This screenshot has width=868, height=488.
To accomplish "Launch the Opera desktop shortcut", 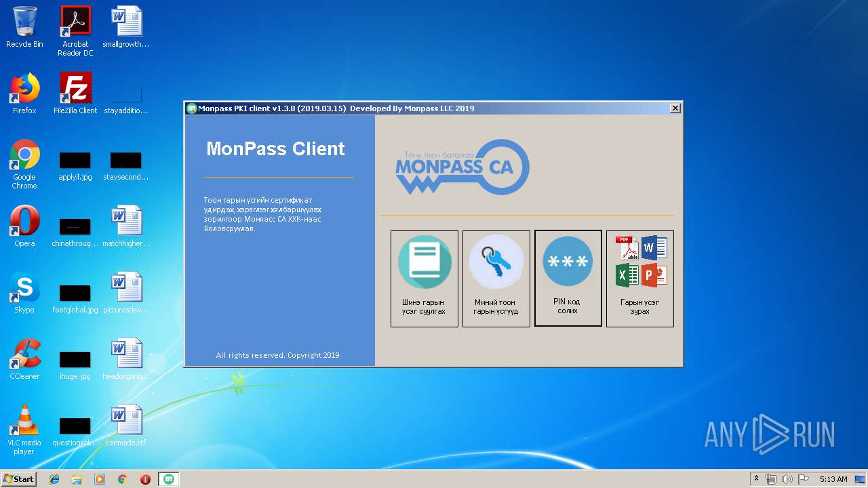I will point(24,226).
